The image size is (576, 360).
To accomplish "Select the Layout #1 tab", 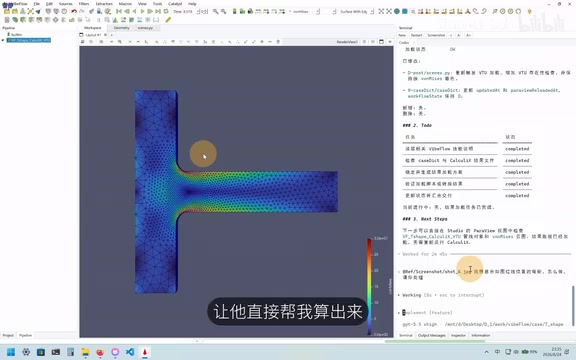I will [93, 35].
